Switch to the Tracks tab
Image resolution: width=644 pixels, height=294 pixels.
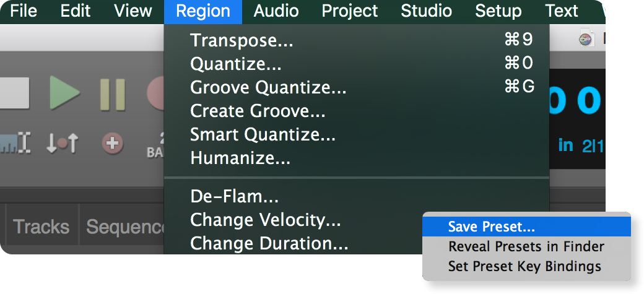click(41, 227)
